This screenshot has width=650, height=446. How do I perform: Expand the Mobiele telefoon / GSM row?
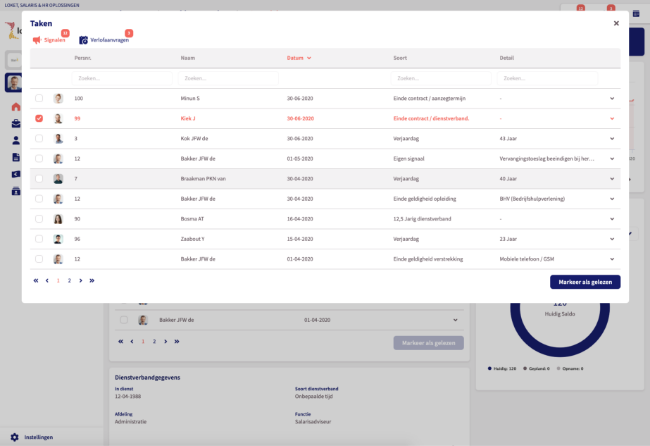(612, 259)
